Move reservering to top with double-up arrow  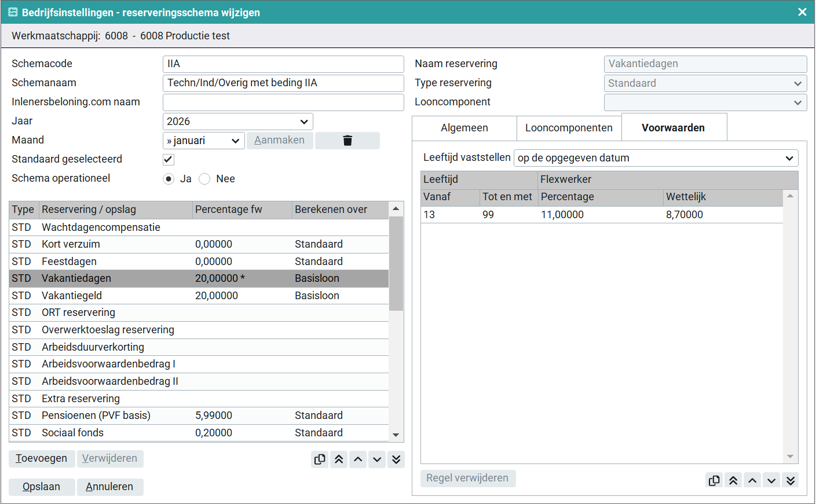coord(339,459)
